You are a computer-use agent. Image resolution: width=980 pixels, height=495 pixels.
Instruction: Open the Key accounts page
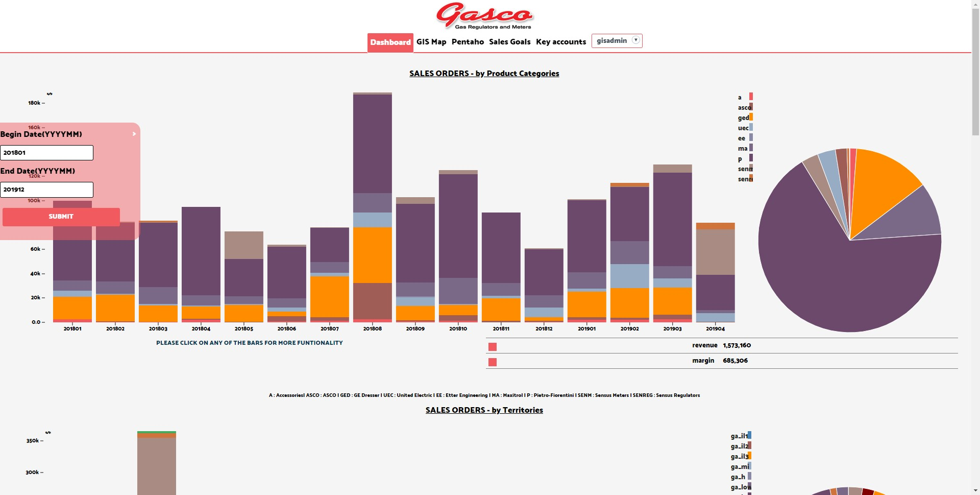point(561,42)
